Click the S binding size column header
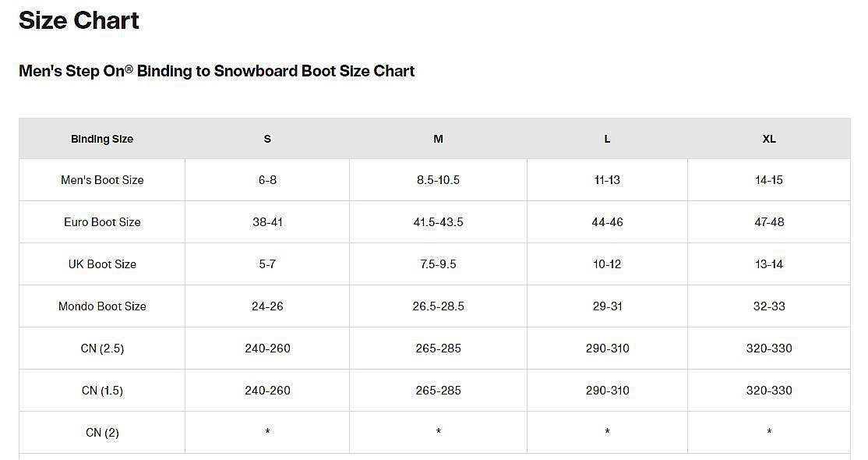 point(267,139)
